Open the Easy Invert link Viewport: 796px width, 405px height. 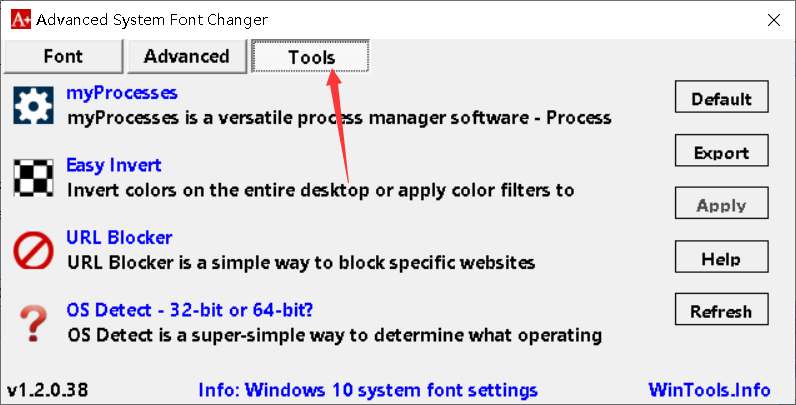click(114, 165)
